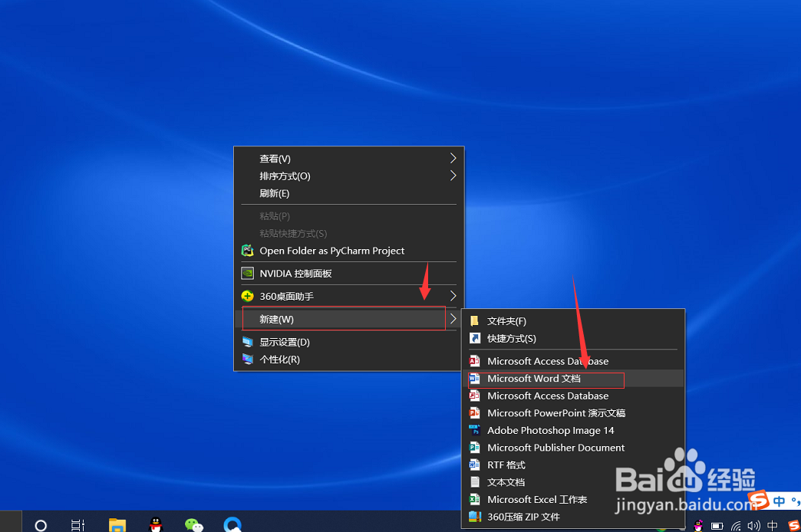Click the 快捷方式(S) shortcut icon

pyautogui.click(x=475, y=338)
